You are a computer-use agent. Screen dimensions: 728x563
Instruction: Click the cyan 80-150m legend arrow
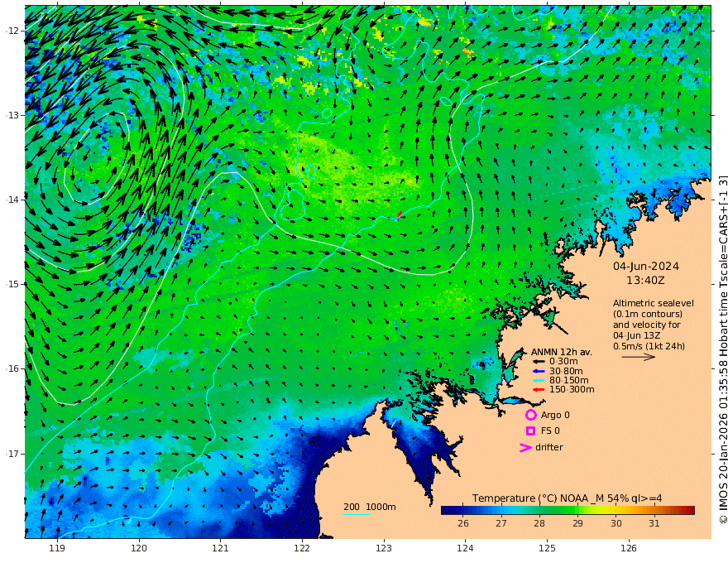click(539, 381)
